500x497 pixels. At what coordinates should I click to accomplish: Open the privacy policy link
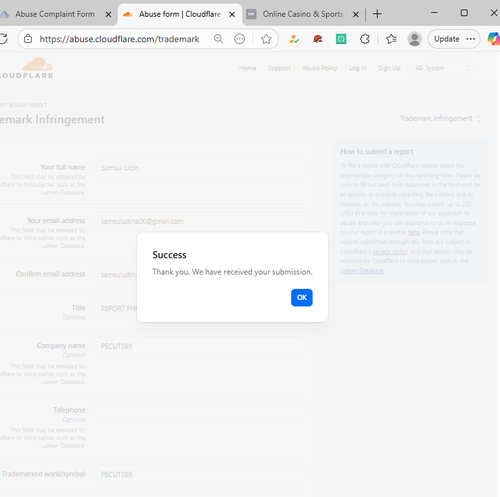click(390, 252)
